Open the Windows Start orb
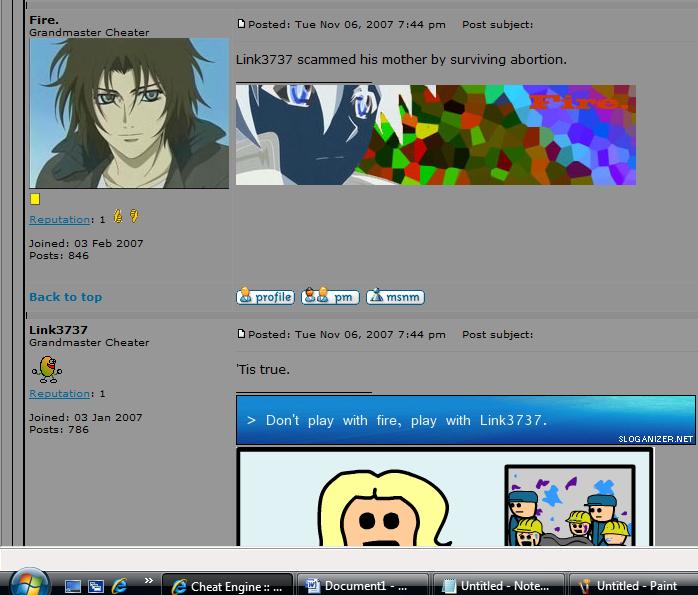The image size is (698, 595). 29,583
